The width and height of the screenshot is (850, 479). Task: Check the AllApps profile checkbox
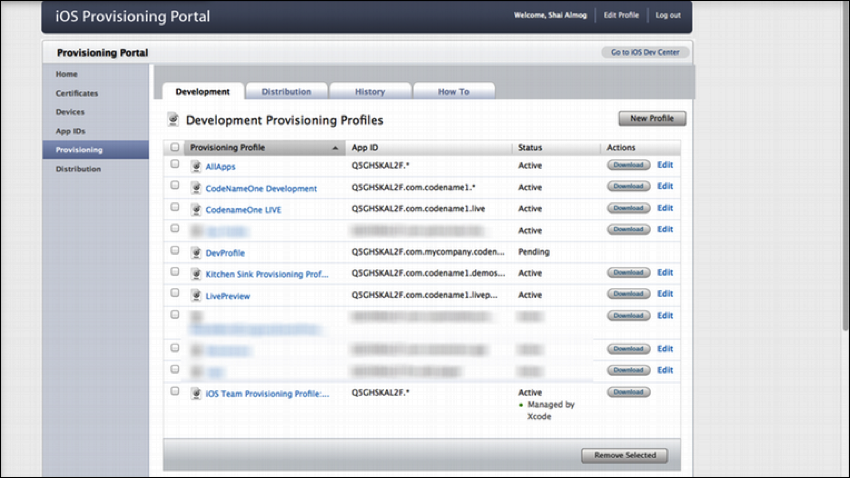[175, 164]
